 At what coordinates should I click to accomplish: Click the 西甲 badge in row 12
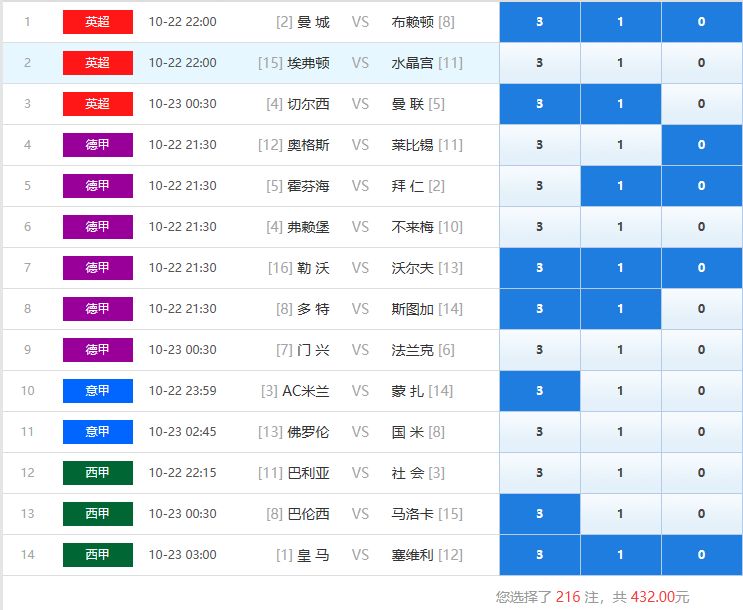pos(98,473)
